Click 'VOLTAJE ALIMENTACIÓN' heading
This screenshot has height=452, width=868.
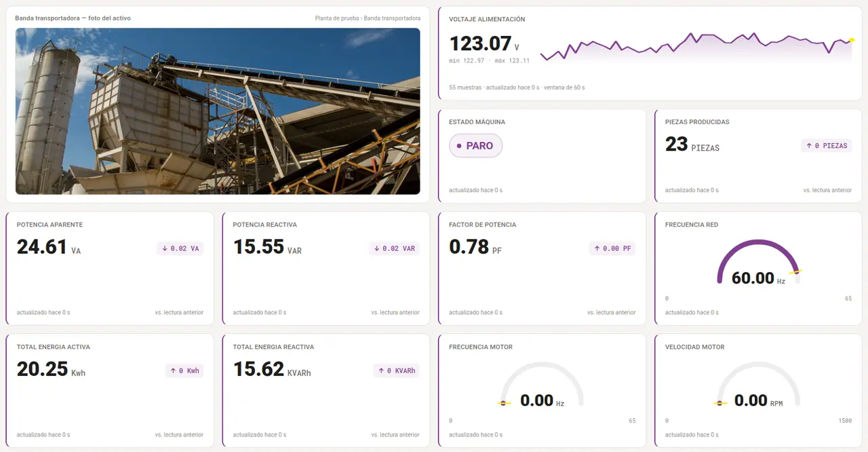pos(487,20)
